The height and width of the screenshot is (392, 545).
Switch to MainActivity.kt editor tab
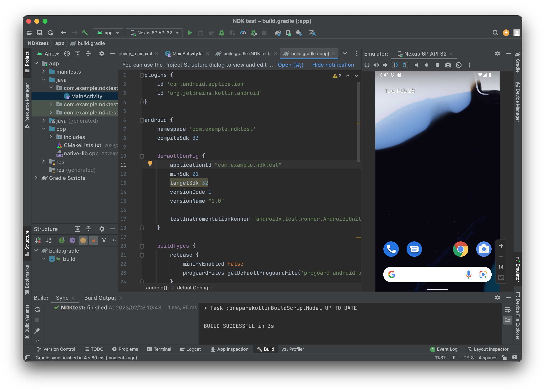(187, 54)
